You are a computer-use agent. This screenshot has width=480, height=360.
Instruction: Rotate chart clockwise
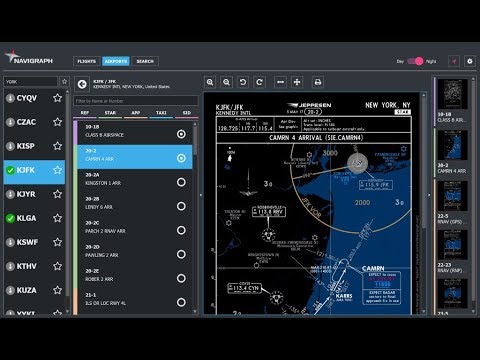point(259,82)
